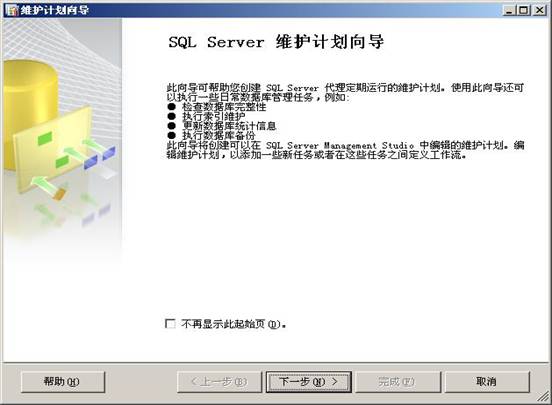Image resolution: width=552 pixels, height=405 pixels.
Task: Click the greyed-out 上一步(B) button
Action: click(x=219, y=382)
